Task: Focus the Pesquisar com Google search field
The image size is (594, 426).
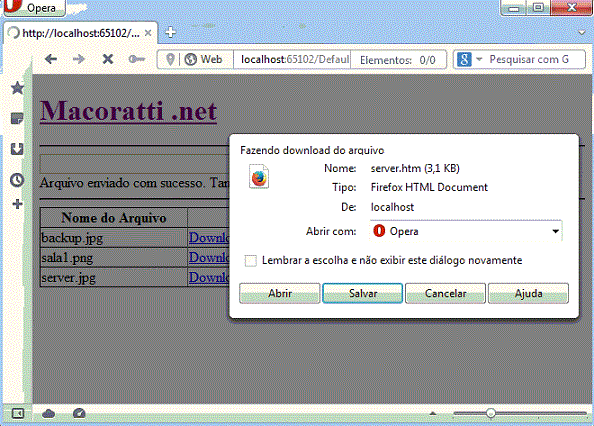Action: (534, 59)
